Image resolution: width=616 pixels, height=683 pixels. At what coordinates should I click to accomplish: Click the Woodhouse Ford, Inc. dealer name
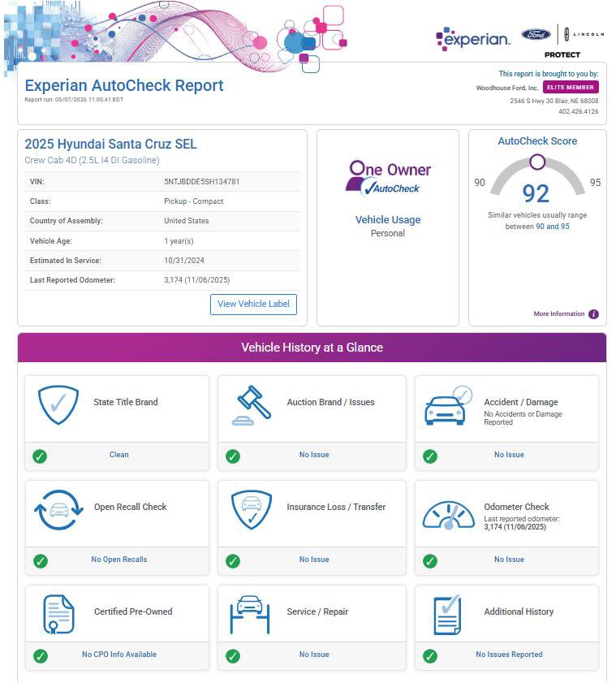tap(507, 88)
